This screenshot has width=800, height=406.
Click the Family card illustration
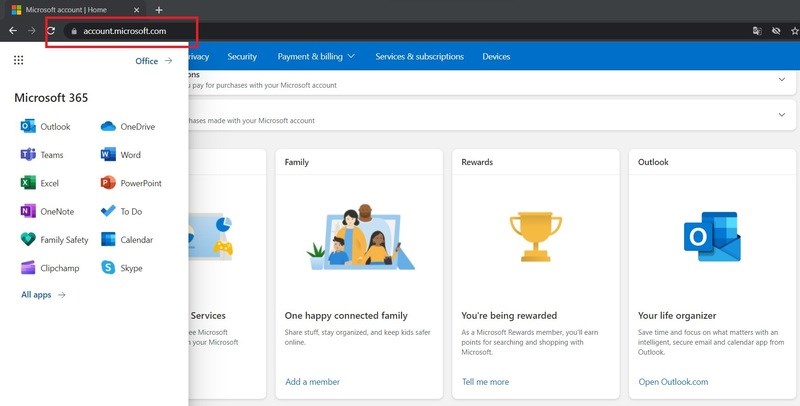tap(359, 237)
